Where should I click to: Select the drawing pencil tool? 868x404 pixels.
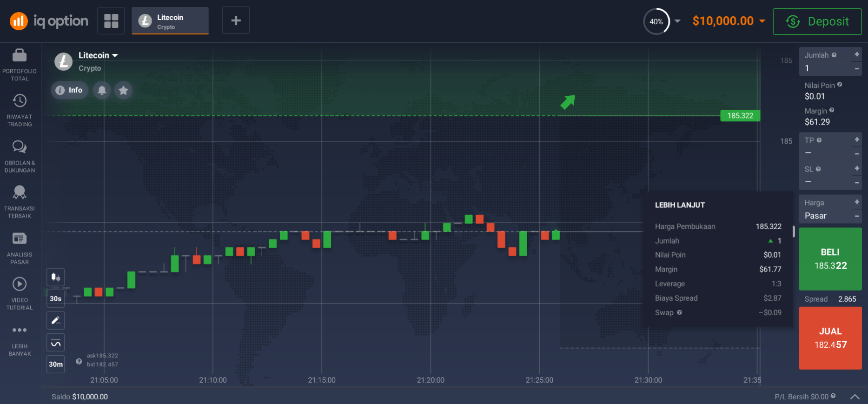tap(55, 320)
